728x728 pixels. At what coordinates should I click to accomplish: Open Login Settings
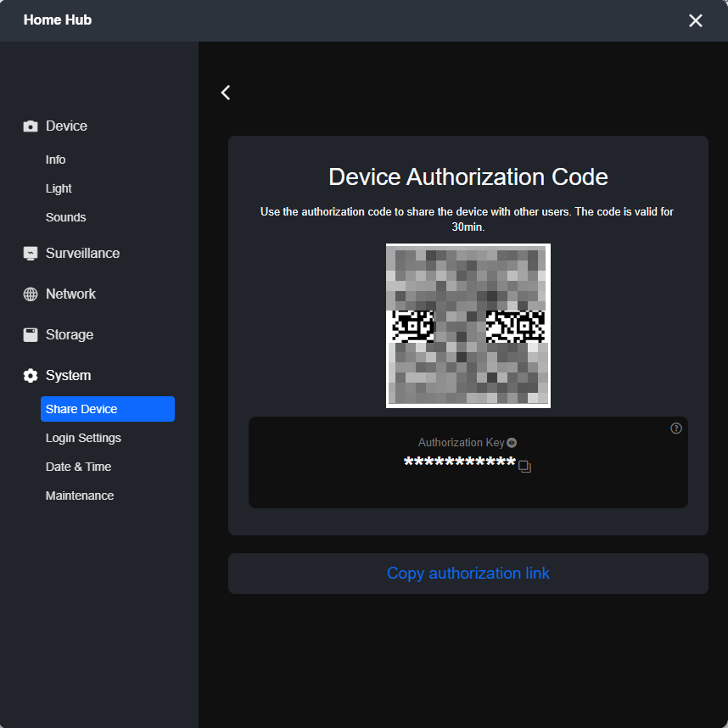(x=83, y=438)
